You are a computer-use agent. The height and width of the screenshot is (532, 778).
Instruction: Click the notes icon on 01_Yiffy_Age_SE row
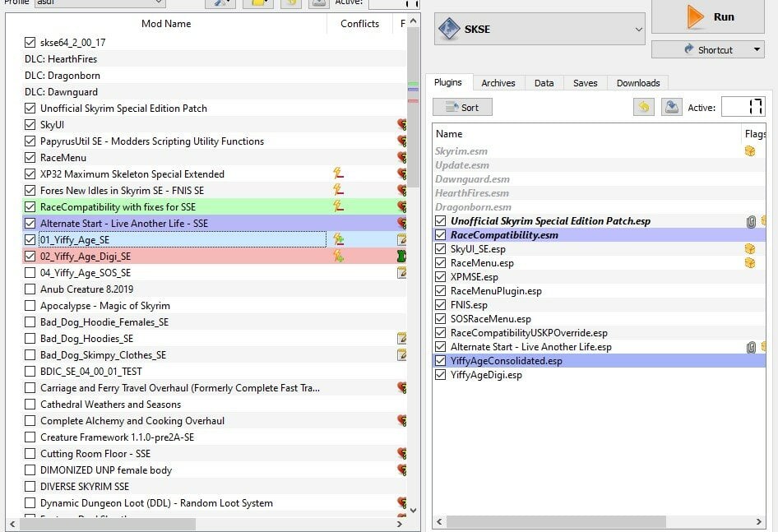tap(402, 240)
